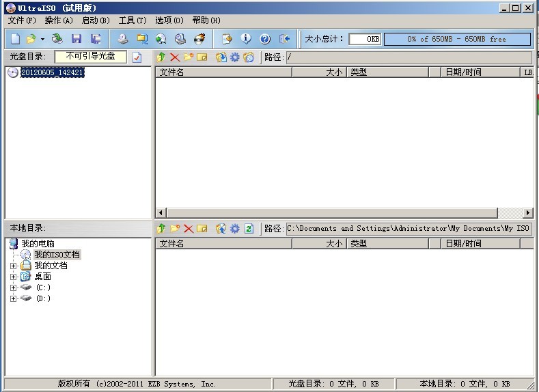
Task: Sort local list by 日期/时间 column header
Action: coord(480,244)
